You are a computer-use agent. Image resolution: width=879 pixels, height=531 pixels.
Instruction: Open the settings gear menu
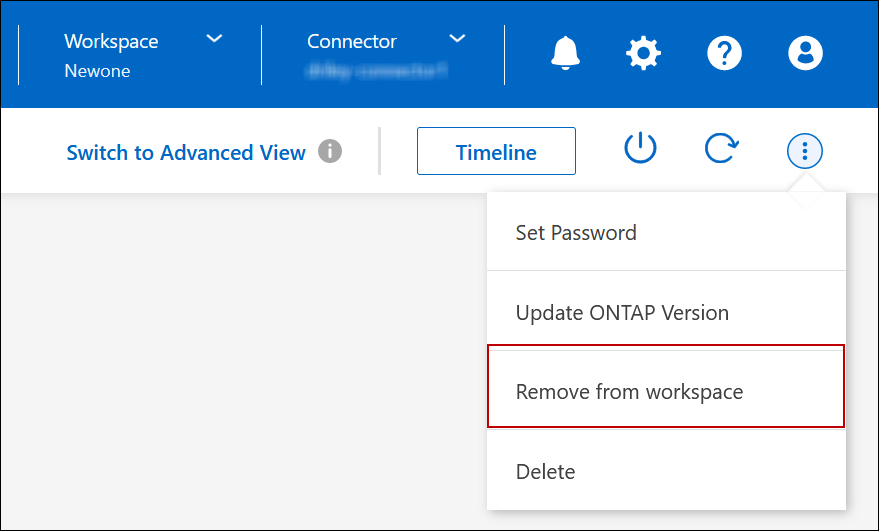pos(644,53)
